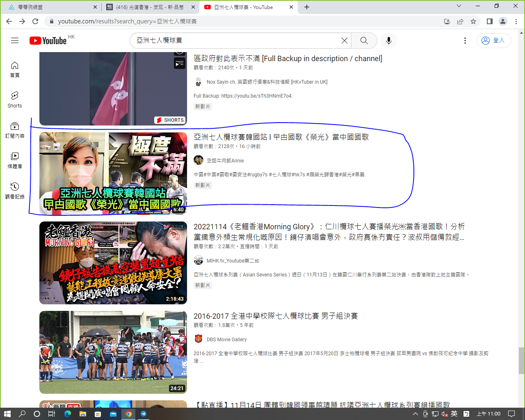The image size is (525, 420).
Task: Play the 老鱷香港 Morning Glory thumbnail
Action: pos(113,263)
